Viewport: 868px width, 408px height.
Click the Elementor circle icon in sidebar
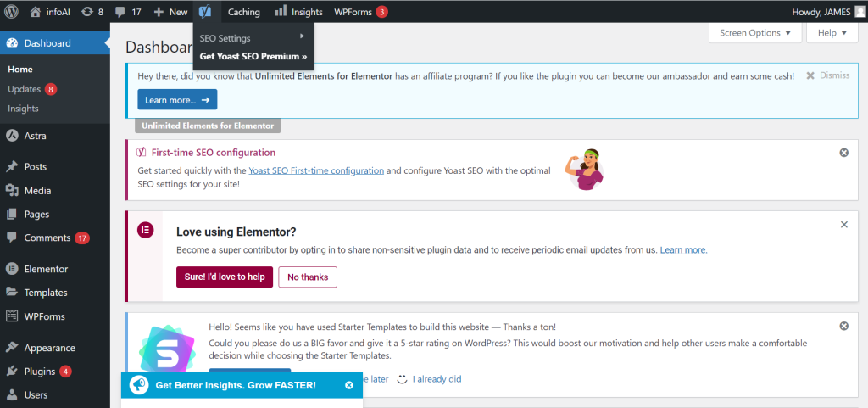pyautogui.click(x=12, y=269)
